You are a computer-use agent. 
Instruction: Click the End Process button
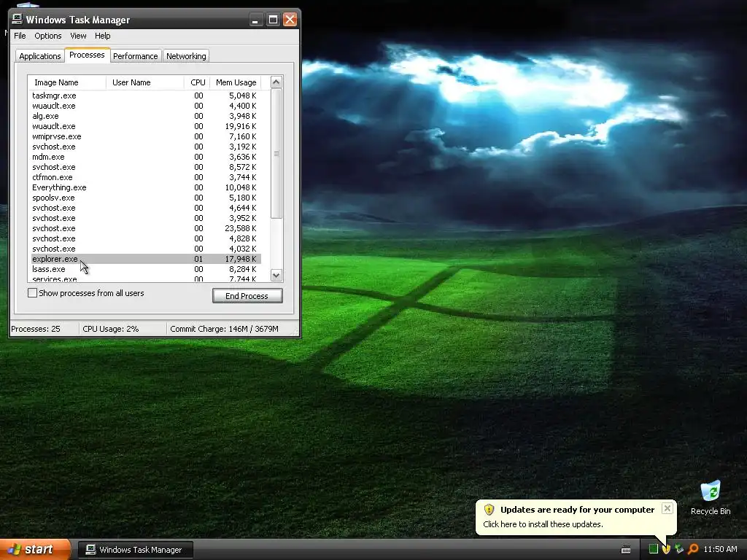(x=247, y=296)
